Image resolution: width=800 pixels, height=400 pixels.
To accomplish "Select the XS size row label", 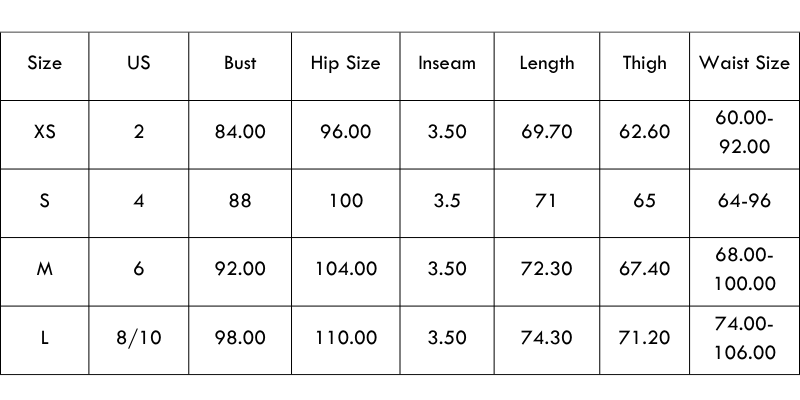I will 45,132.
